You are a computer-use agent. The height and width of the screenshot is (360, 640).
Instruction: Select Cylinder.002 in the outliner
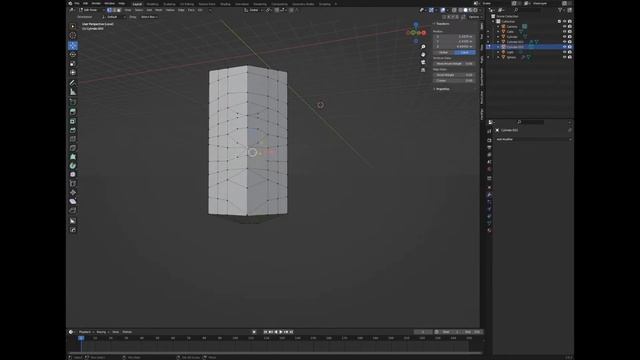516,47
